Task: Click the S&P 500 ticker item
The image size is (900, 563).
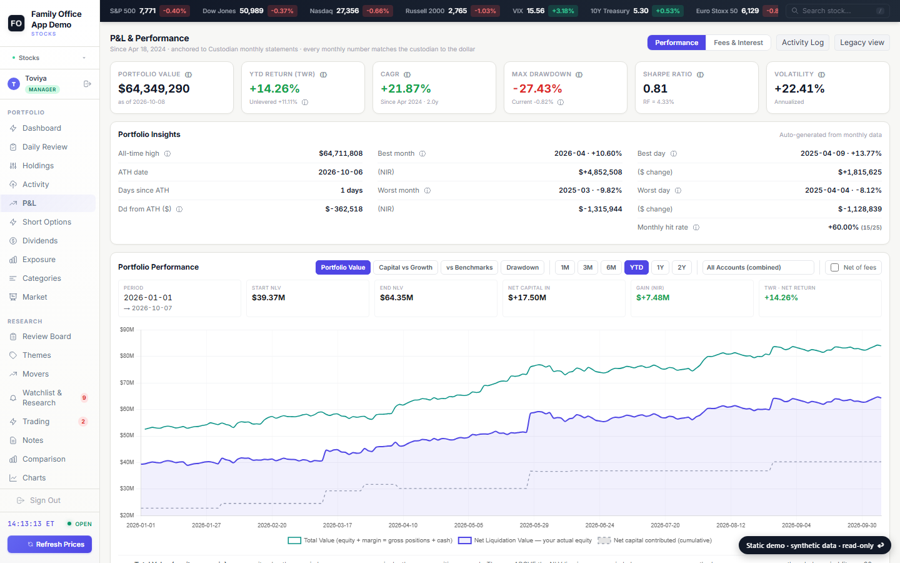Action: (x=149, y=11)
